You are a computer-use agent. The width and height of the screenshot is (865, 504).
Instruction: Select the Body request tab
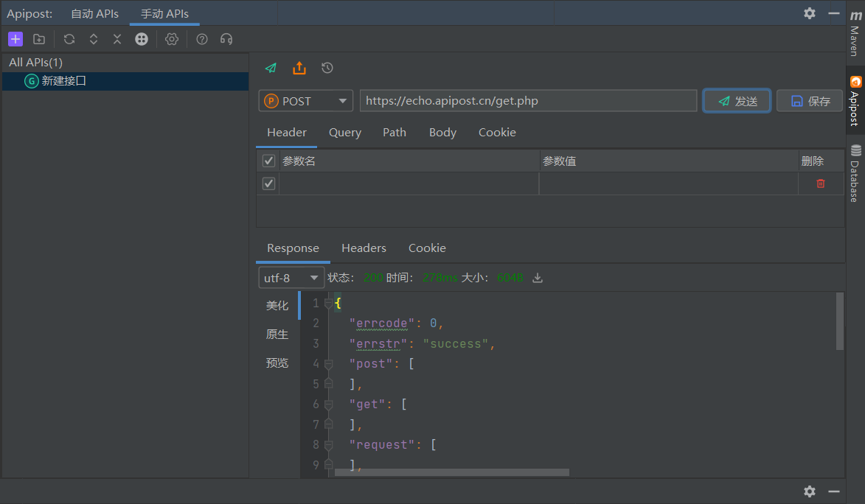coord(443,133)
